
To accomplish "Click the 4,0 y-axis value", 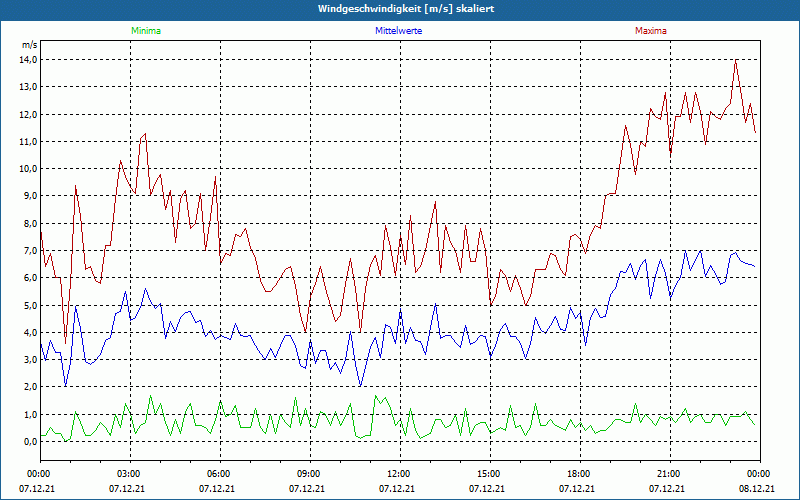I will click(x=31, y=333).
